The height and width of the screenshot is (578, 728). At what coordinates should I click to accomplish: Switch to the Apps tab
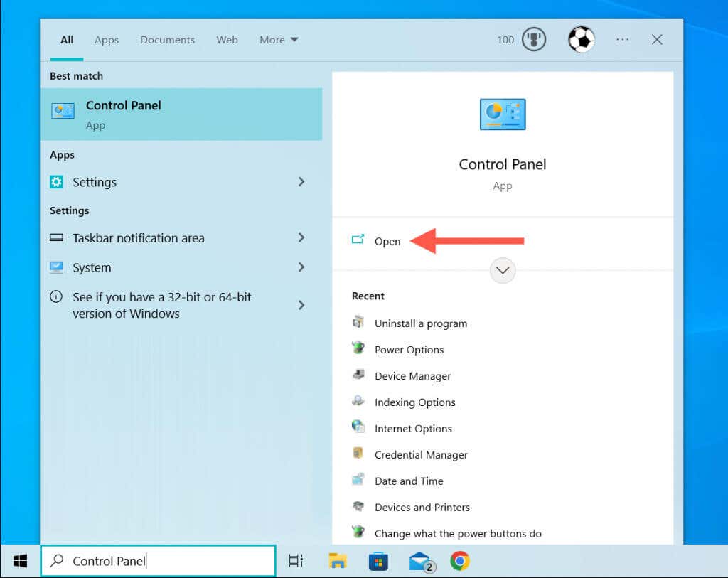pyautogui.click(x=107, y=40)
